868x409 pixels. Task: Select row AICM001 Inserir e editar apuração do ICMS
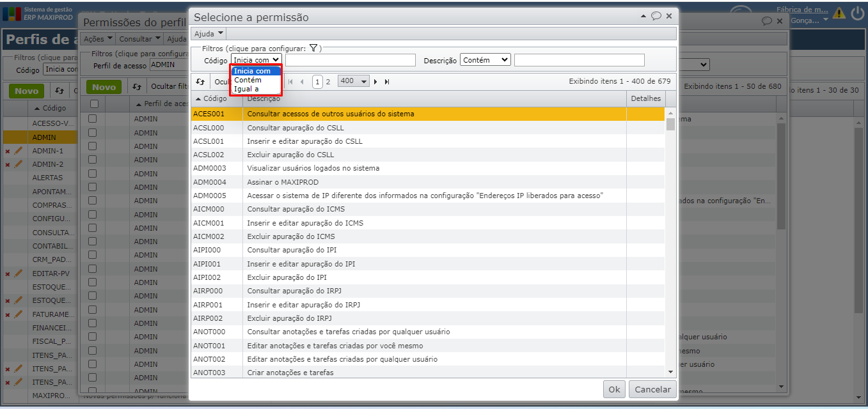(x=428, y=223)
